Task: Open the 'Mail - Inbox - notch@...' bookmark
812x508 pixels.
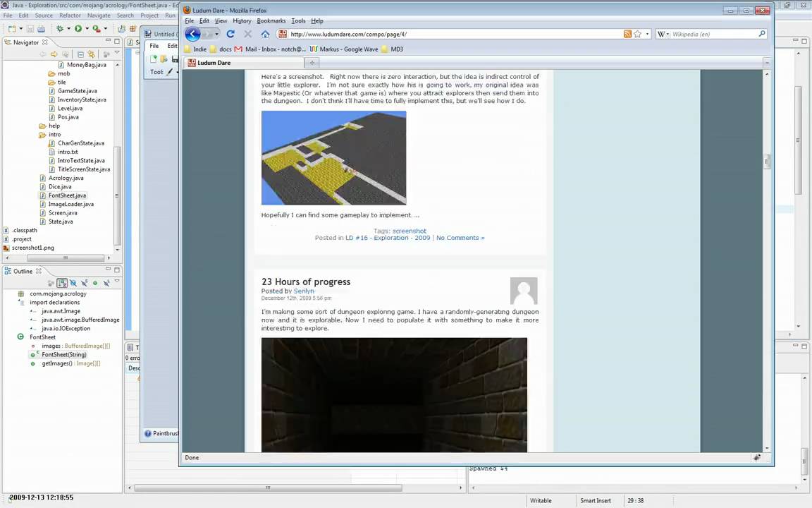Action: coord(270,49)
